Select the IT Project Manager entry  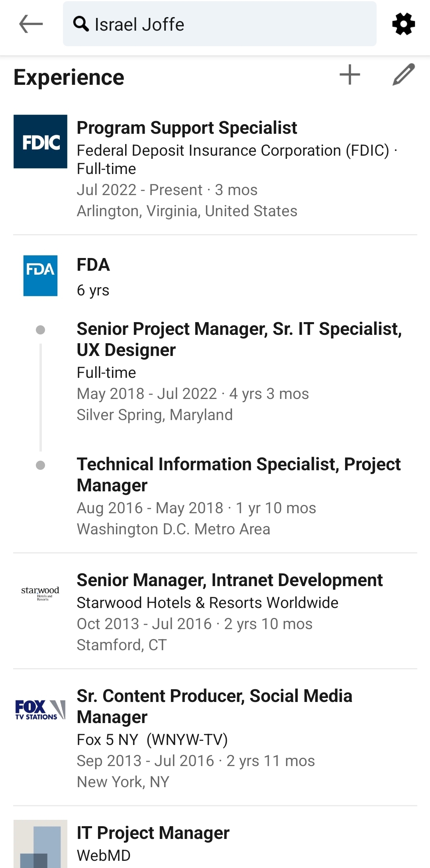(x=153, y=833)
